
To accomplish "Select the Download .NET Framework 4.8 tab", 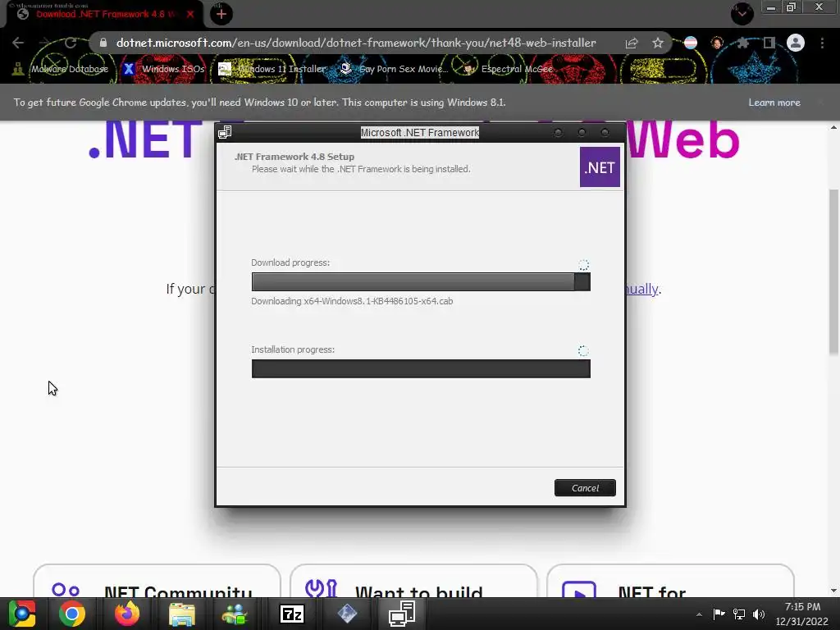I will tap(105, 14).
